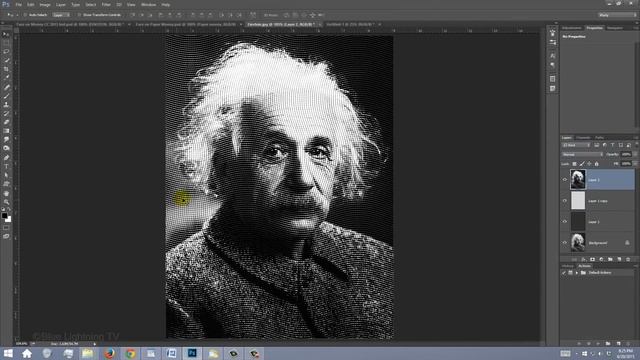640x360 pixels.
Task: Open Auto-Select Layer dropdown in options bar
Action: (x=62, y=15)
